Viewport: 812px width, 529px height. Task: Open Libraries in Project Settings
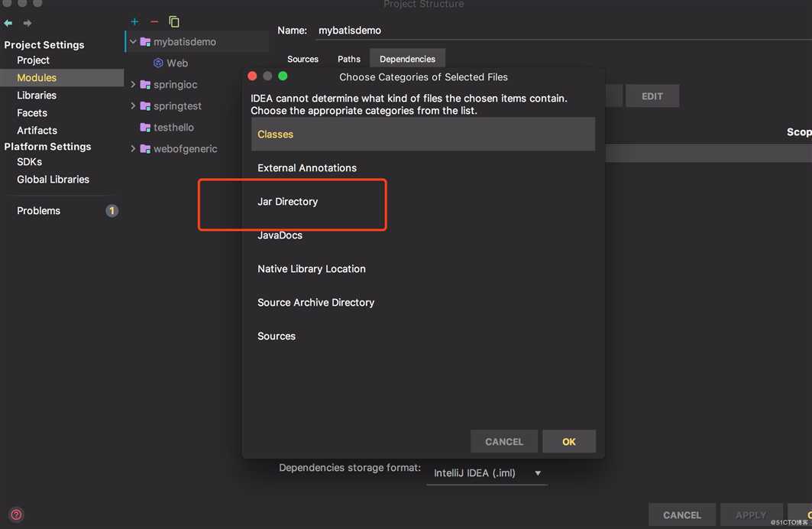coord(36,96)
